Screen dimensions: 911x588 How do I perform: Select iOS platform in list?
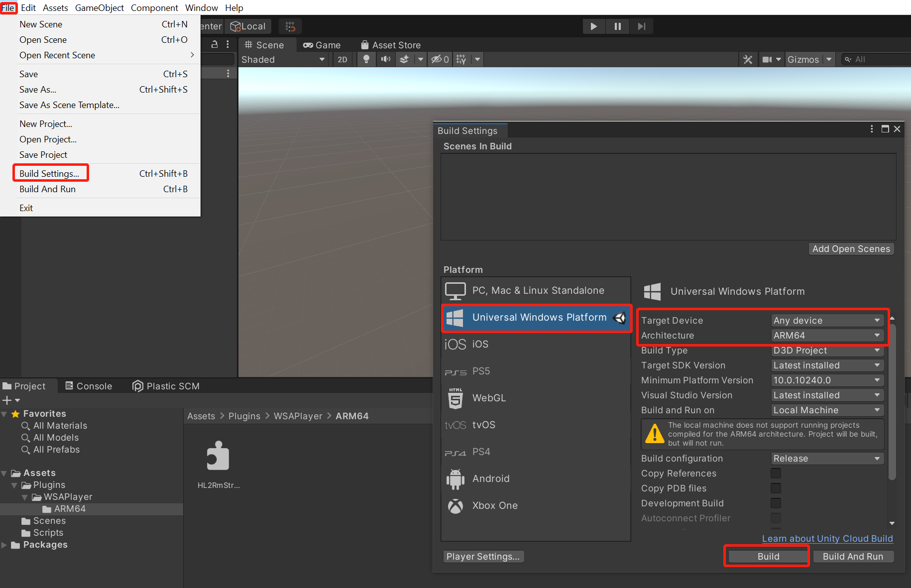[536, 345]
